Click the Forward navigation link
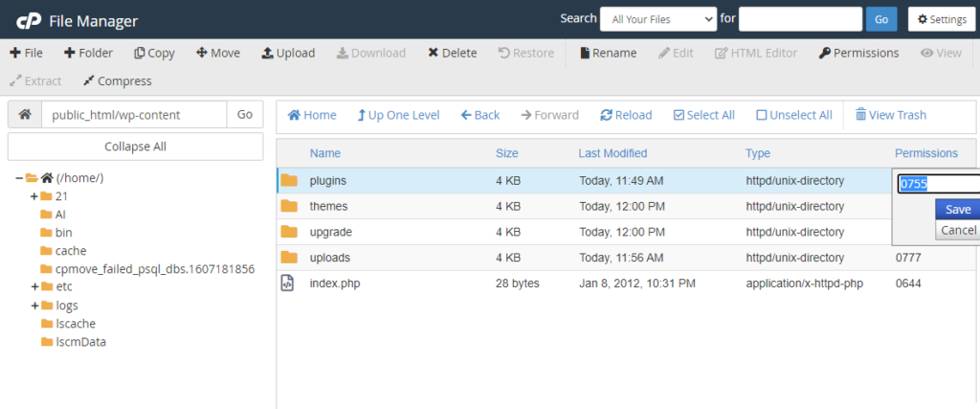 pyautogui.click(x=549, y=115)
